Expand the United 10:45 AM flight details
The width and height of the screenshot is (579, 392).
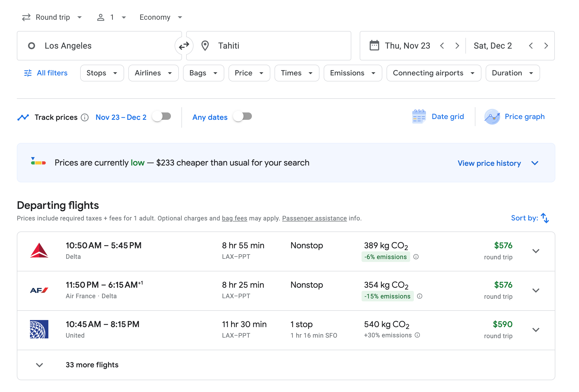click(536, 330)
